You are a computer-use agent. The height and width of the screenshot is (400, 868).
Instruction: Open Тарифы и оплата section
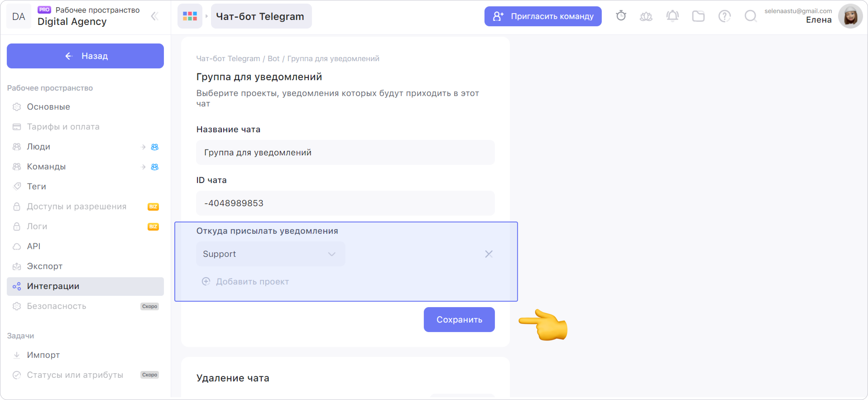tap(85, 127)
